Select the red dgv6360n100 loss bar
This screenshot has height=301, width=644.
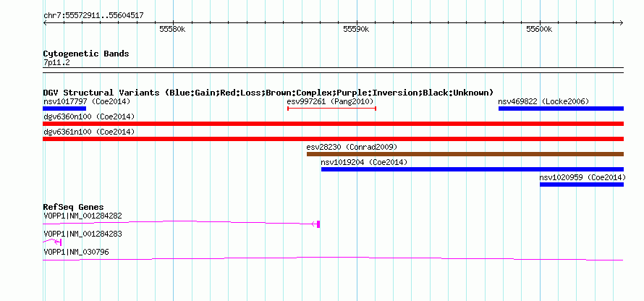[x=333, y=124]
